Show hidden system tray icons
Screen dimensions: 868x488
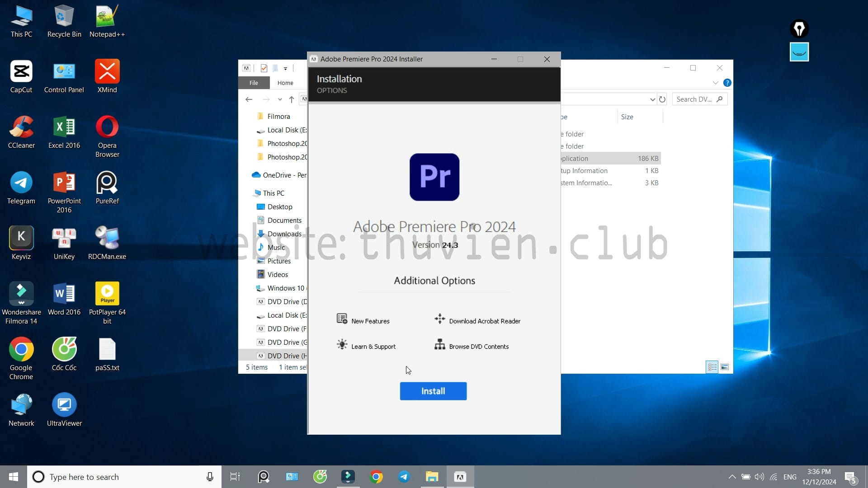tap(732, 477)
